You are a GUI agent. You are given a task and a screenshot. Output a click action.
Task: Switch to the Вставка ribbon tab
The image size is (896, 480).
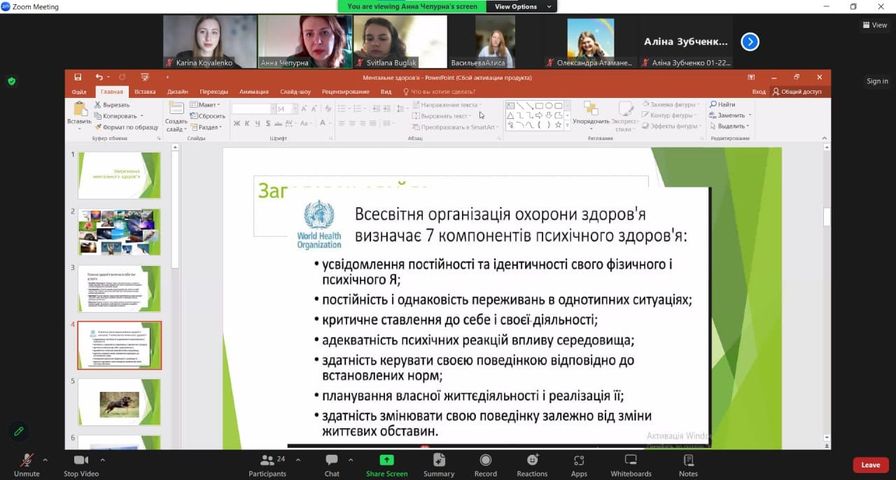tap(145, 91)
